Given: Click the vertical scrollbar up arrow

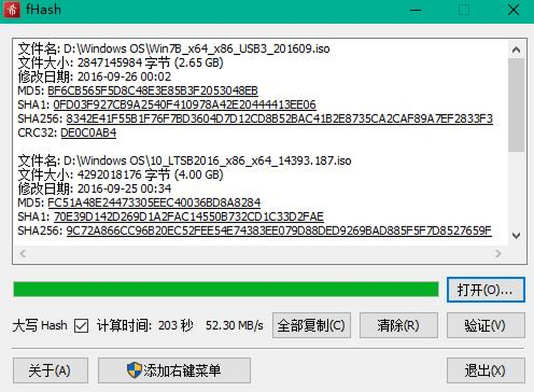Looking at the screenshot, I should pos(516,50).
